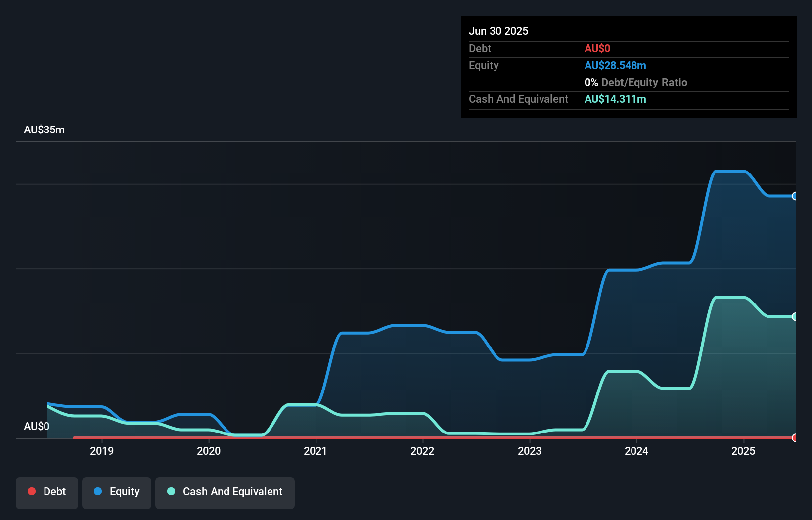The image size is (812, 520).
Task: Select the red Debt dot in the legend
Action: (32, 491)
